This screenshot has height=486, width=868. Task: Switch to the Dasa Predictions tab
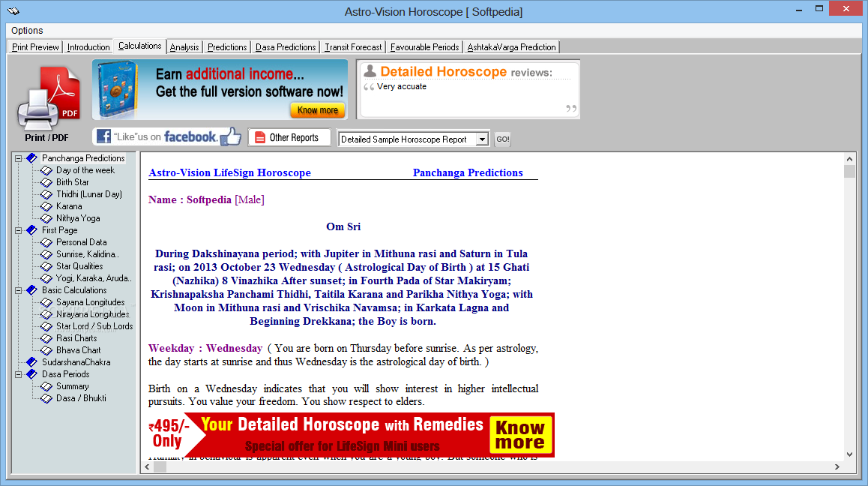pos(286,47)
